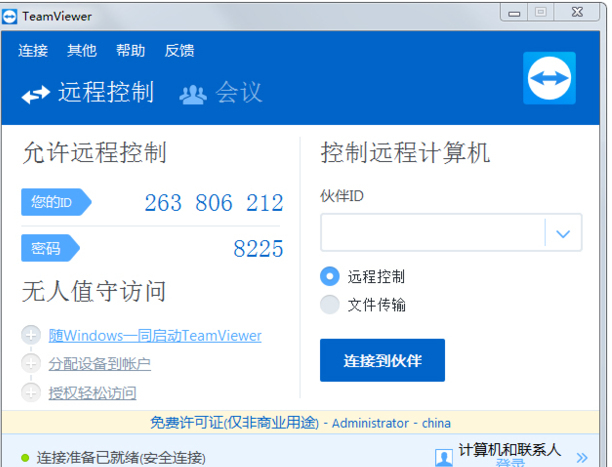Click the plus icon beside 授权轻松访问
Viewport: 612px width, 467px height.
(x=31, y=392)
